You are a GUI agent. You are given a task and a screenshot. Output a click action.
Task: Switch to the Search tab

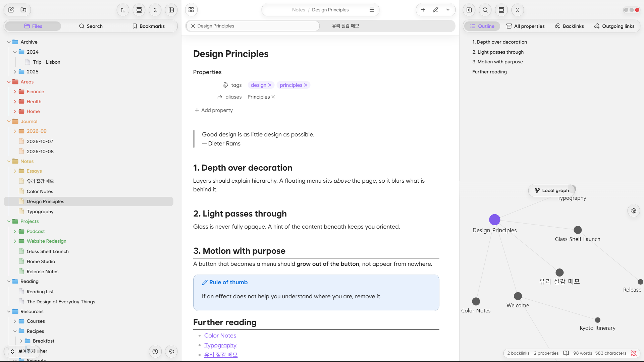point(91,26)
